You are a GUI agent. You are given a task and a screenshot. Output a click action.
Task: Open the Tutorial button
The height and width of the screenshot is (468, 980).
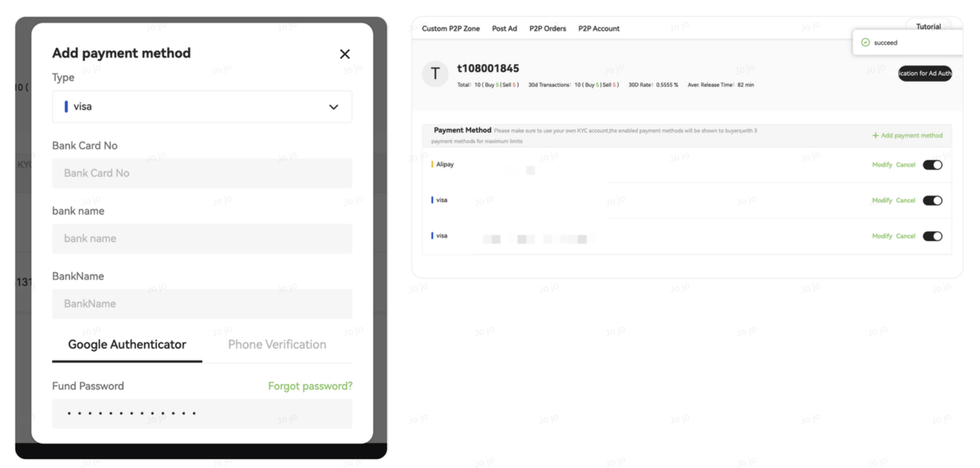928,26
